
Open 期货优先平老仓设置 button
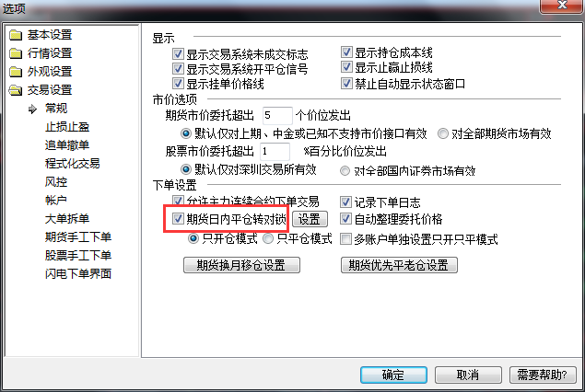pos(399,265)
